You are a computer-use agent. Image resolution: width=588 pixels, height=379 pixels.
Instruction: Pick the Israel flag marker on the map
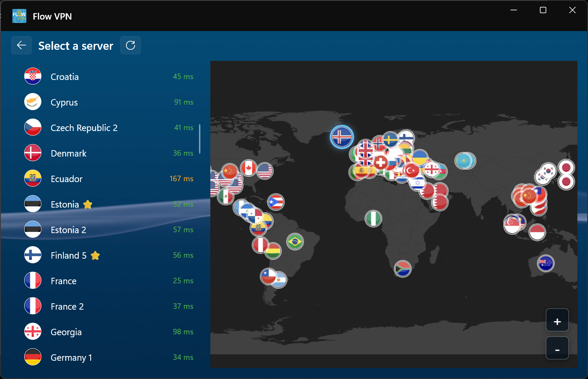(417, 182)
